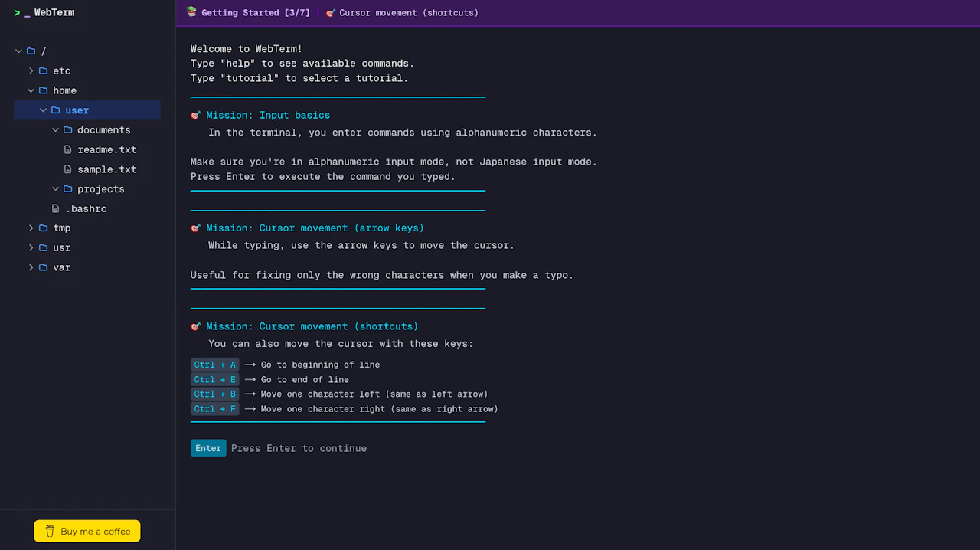This screenshot has height=550, width=980.
Task: Collapse the home folder chevron
Action: tap(31, 90)
